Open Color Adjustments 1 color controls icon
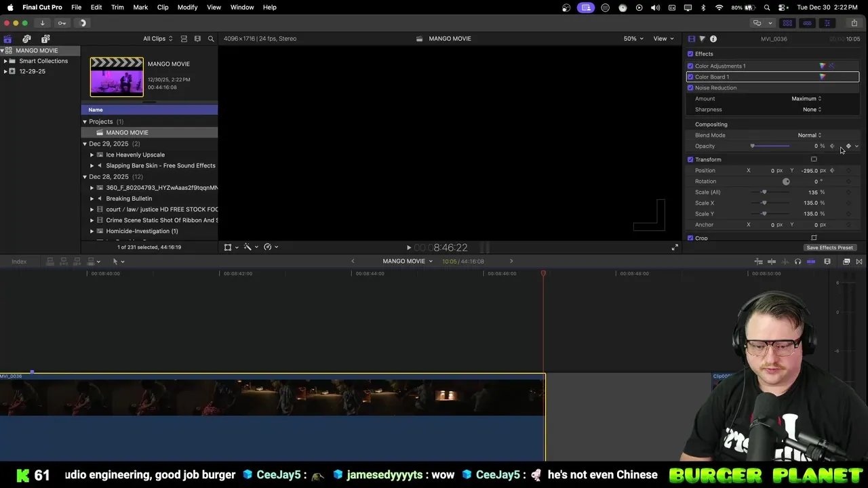Screen dimensions: 868x488 [823, 66]
